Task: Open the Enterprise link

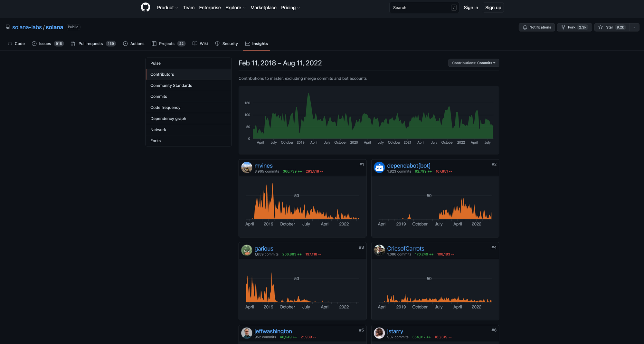Action: (x=210, y=7)
